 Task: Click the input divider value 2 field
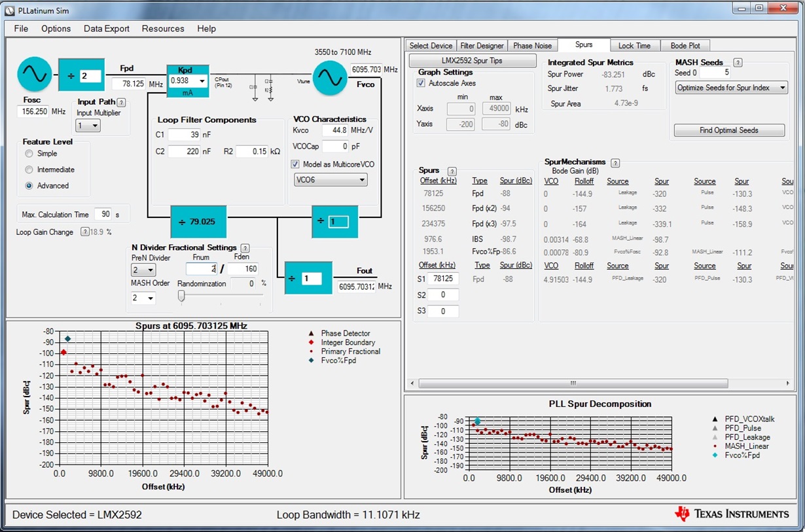90,77
